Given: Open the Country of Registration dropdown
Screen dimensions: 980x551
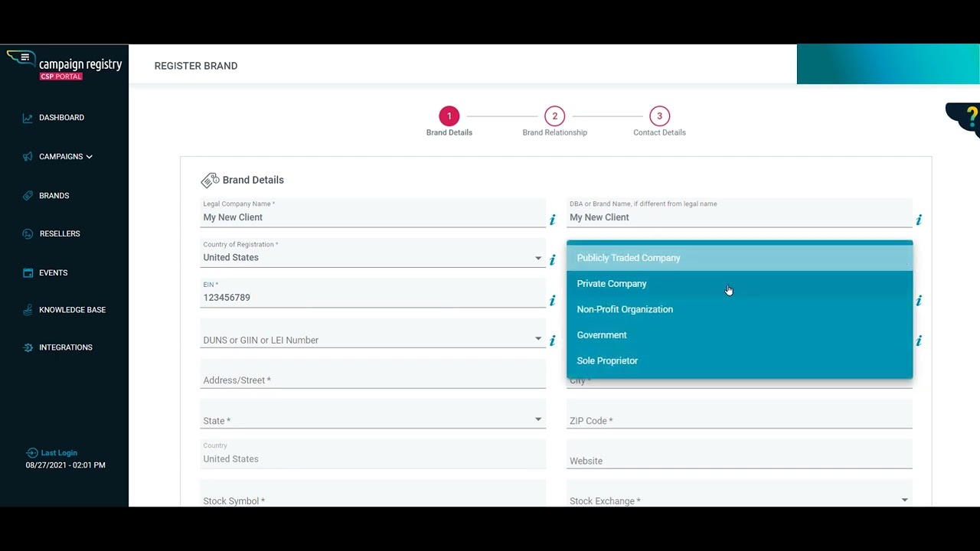Looking at the screenshot, I should point(373,254).
